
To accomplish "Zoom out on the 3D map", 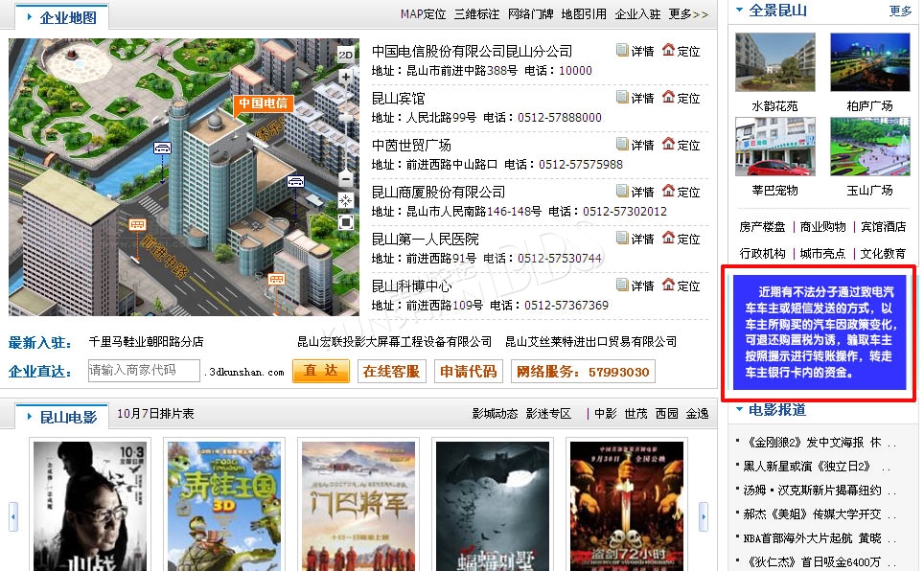I will 346,178.
